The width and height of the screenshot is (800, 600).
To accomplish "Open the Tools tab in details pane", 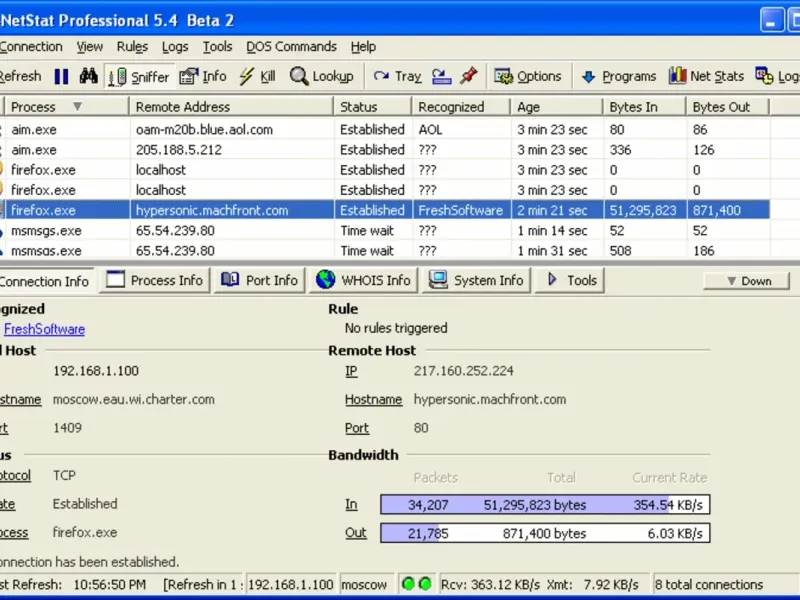I will (569, 280).
